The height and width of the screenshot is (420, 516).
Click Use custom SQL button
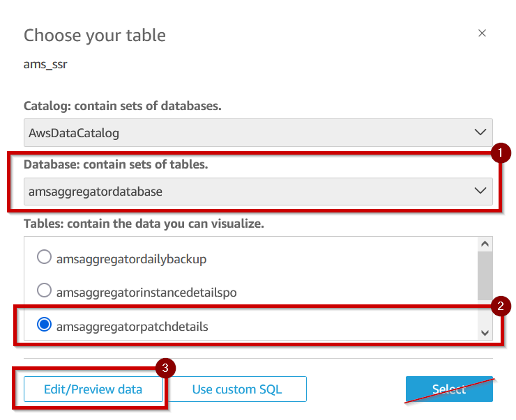(237, 389)
